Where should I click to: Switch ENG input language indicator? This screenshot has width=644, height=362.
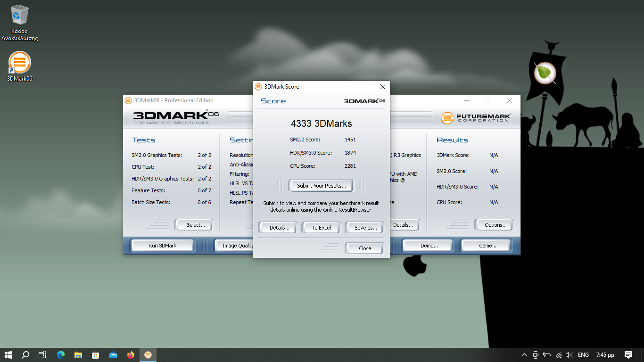point(583,355)
